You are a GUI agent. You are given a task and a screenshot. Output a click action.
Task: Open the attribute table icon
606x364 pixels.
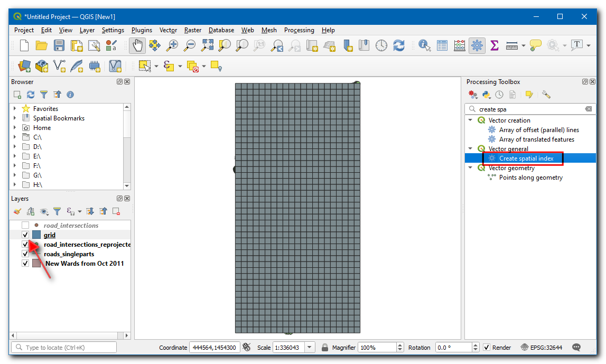[x=442, y=46]
